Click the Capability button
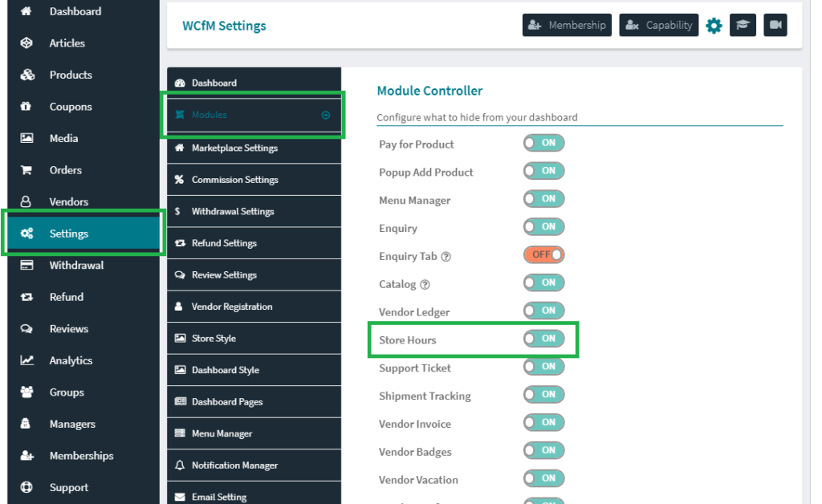 [x=658, y=25]
